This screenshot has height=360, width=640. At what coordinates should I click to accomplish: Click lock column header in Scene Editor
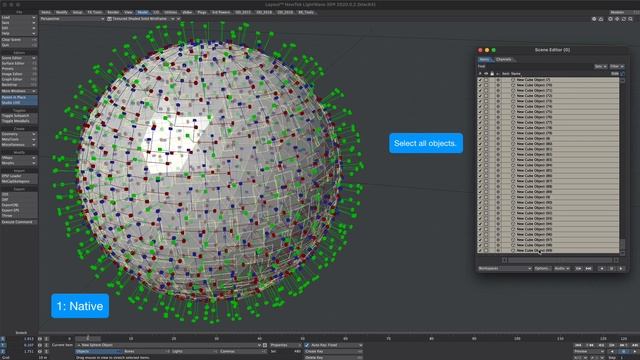click(x=492, y=73)
